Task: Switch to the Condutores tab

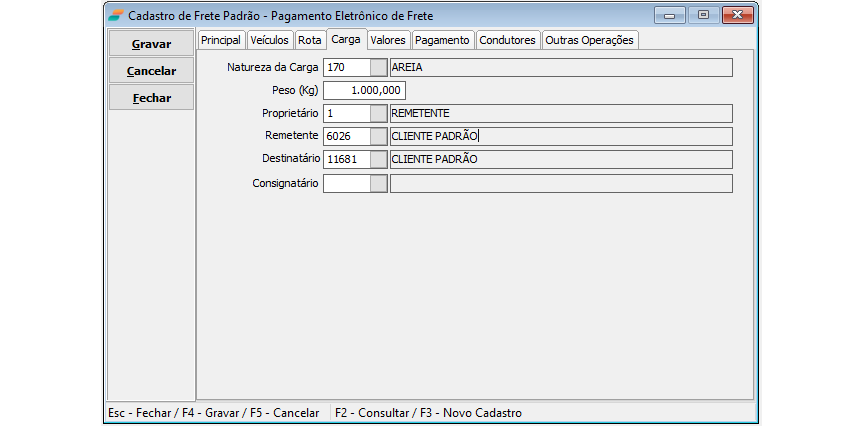Action: pos(508,40)
